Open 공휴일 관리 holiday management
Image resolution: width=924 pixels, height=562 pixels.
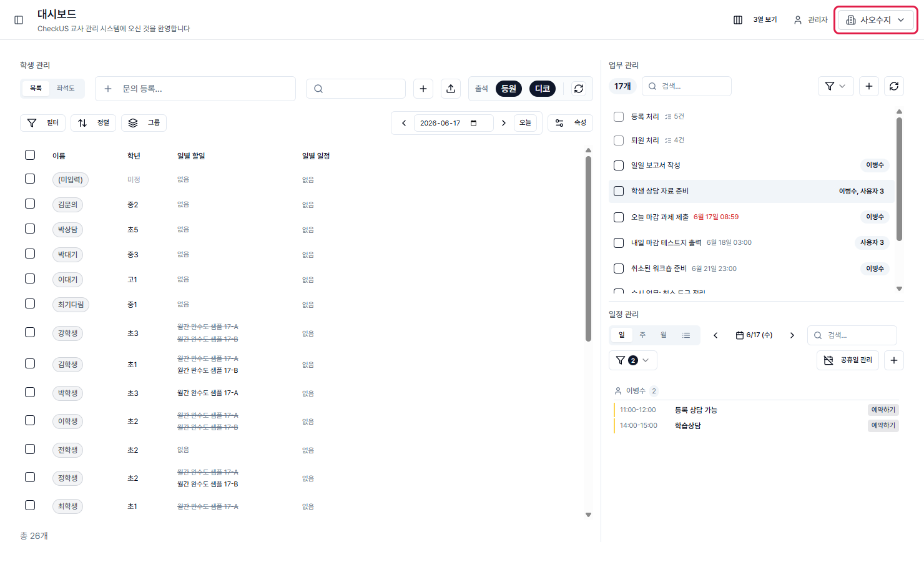click(x=848, y=360)
